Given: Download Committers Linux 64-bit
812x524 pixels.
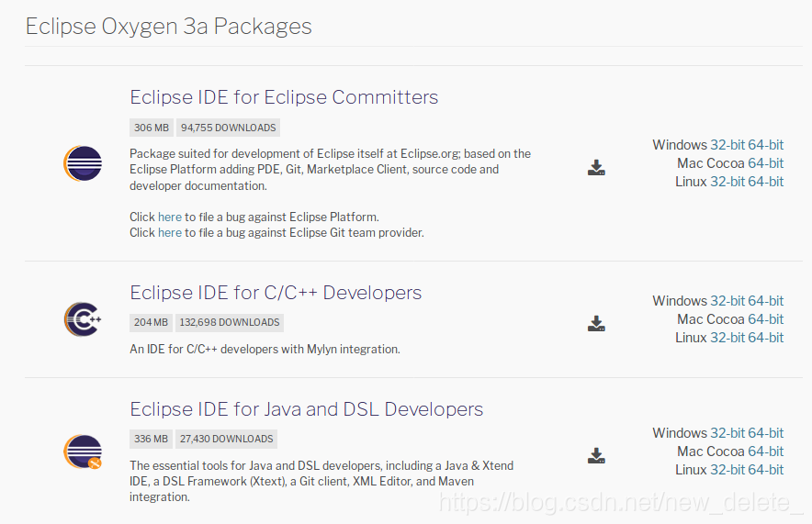Looking at the screenshot, I should point(765,182).
